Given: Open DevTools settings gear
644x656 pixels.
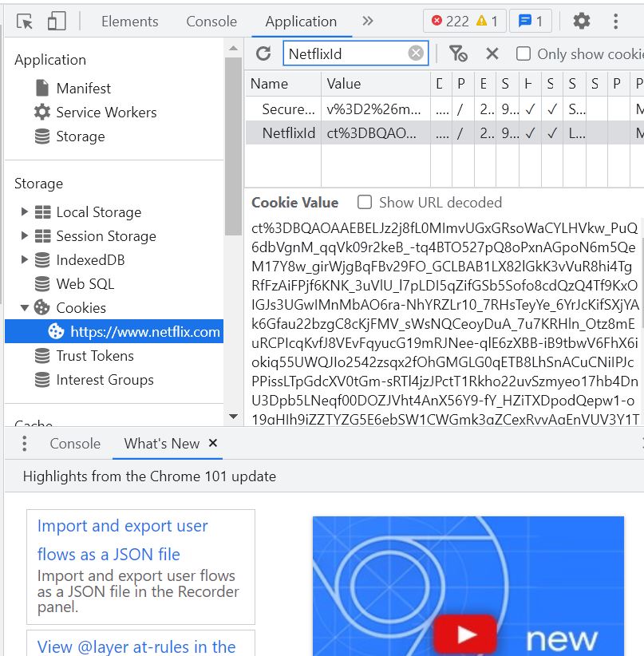Looking at the screenshot, I should [582, 22].
